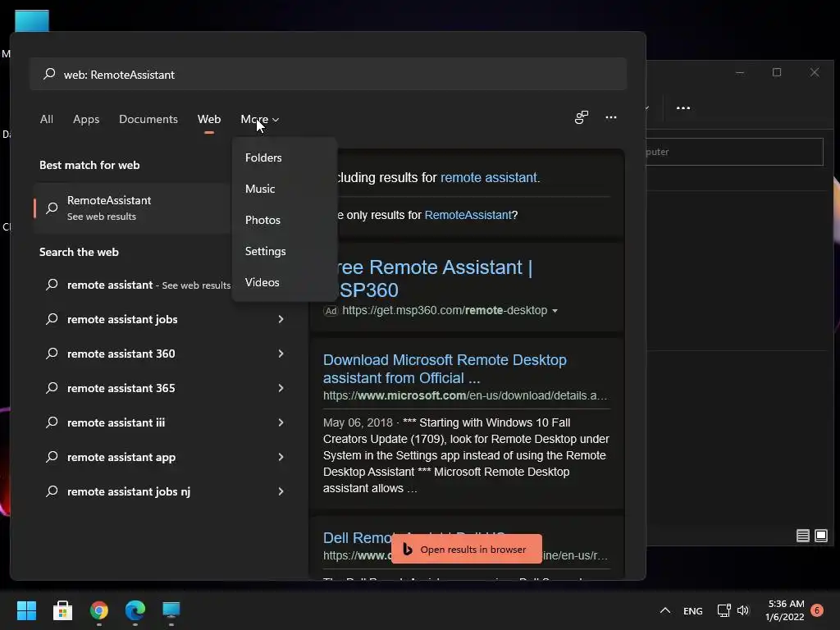Open the ellipsis menu in background window toolbar

point(683,107)
